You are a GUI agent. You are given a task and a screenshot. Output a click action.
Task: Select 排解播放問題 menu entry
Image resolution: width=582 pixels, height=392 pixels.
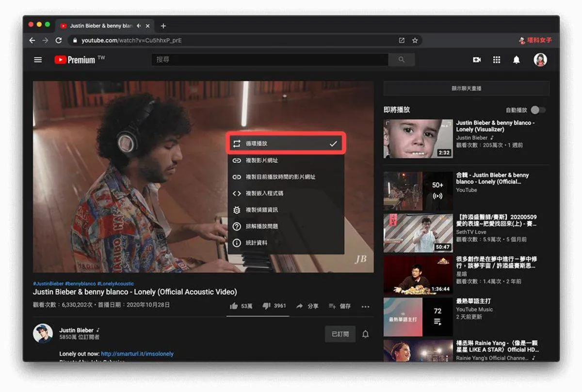click(286, 226)
